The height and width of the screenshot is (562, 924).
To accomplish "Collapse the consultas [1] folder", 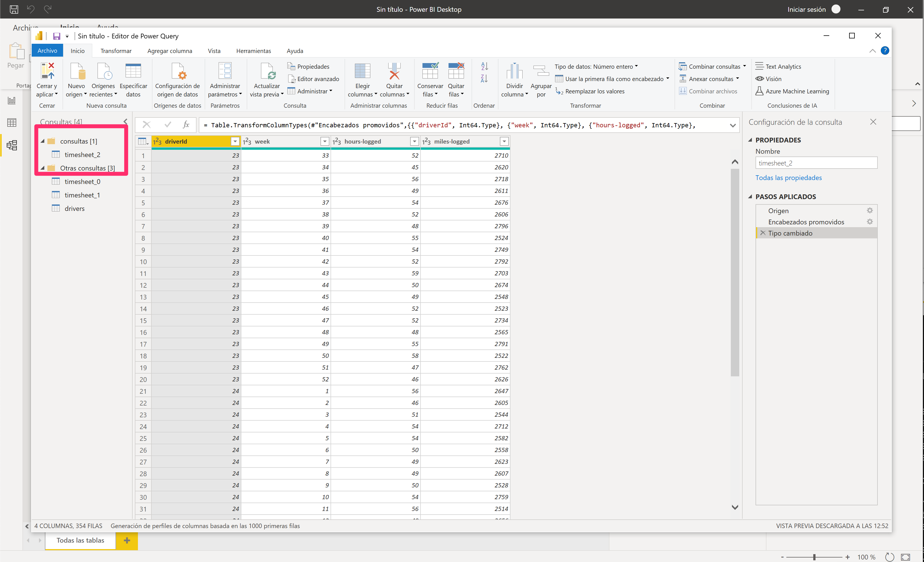I will (43, 141).
